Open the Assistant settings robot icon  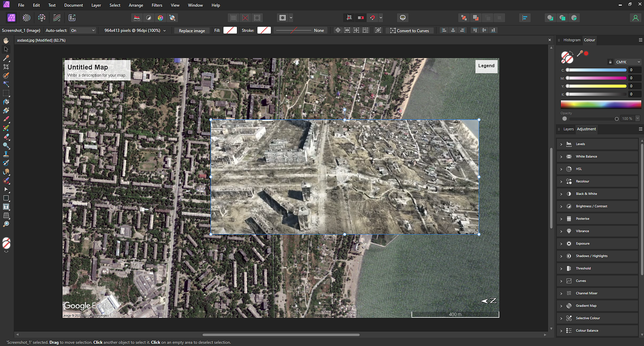(x=402, y=18)
